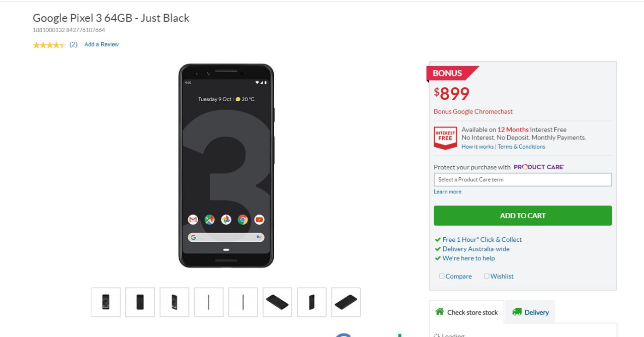Open the Terms & Conditions link
The image size is (644, 337).
[x=521, y=147]
